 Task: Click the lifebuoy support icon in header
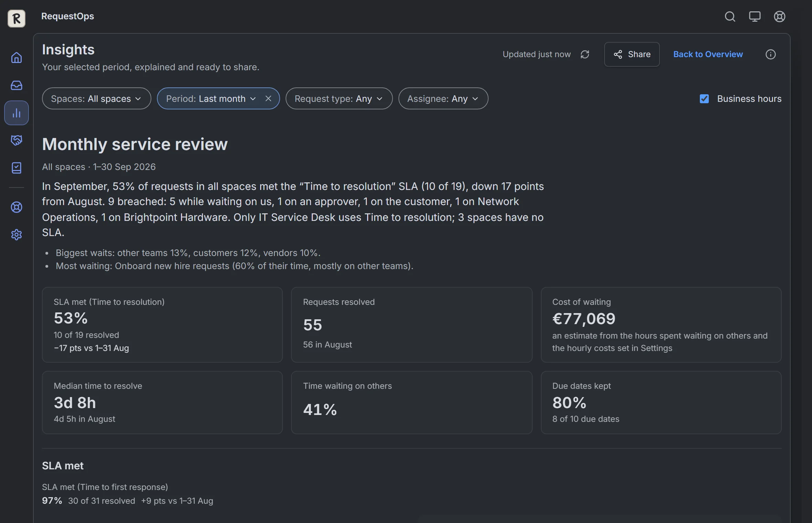779,17
